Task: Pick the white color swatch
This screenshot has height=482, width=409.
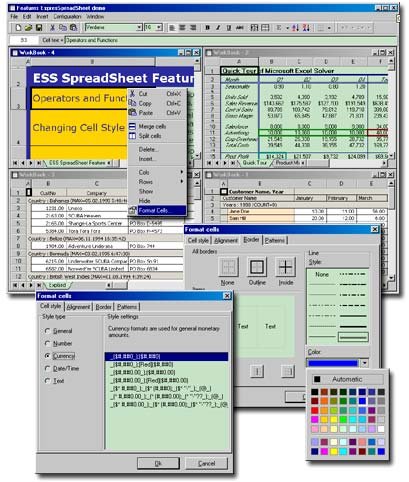Action: point(381,429)
